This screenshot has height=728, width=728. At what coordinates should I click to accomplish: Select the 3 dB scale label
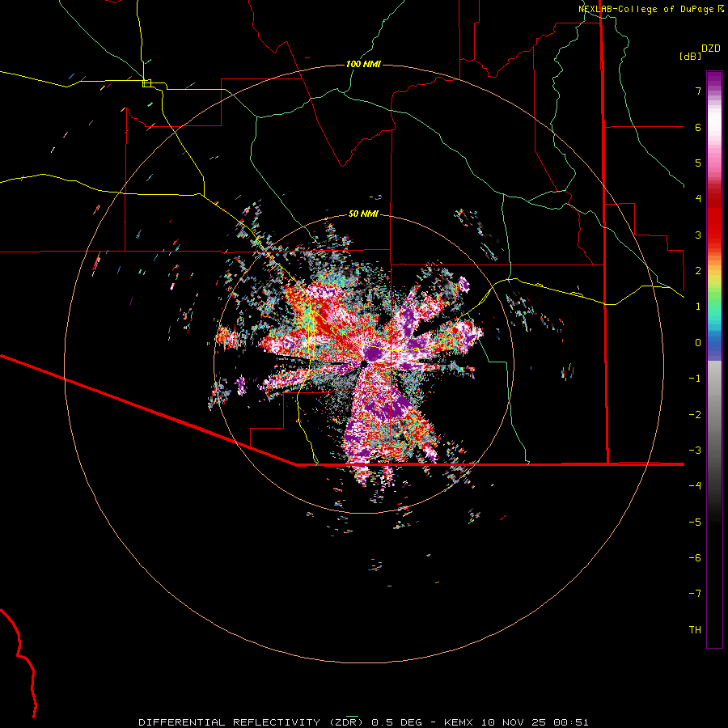698,235
